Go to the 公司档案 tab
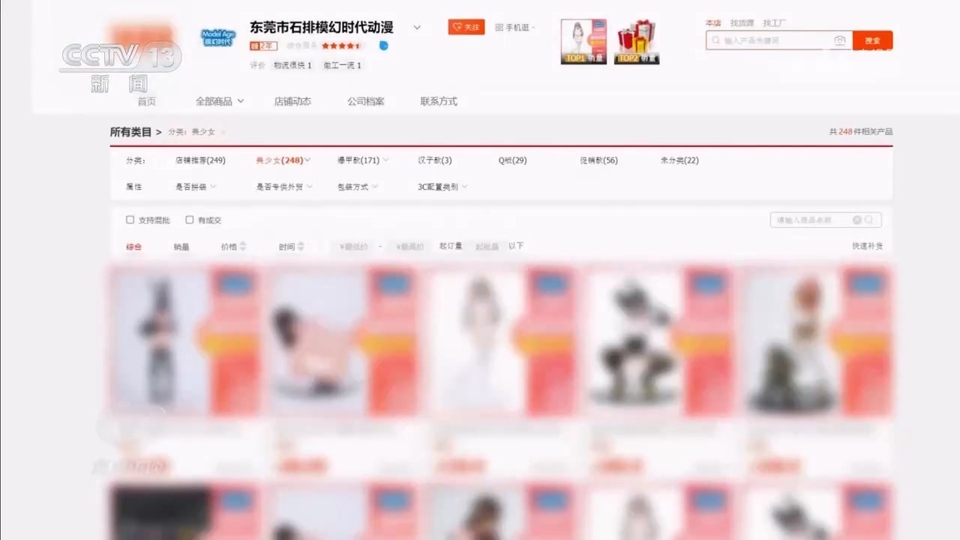The image size is (960, 540). (x=366, y=101)
